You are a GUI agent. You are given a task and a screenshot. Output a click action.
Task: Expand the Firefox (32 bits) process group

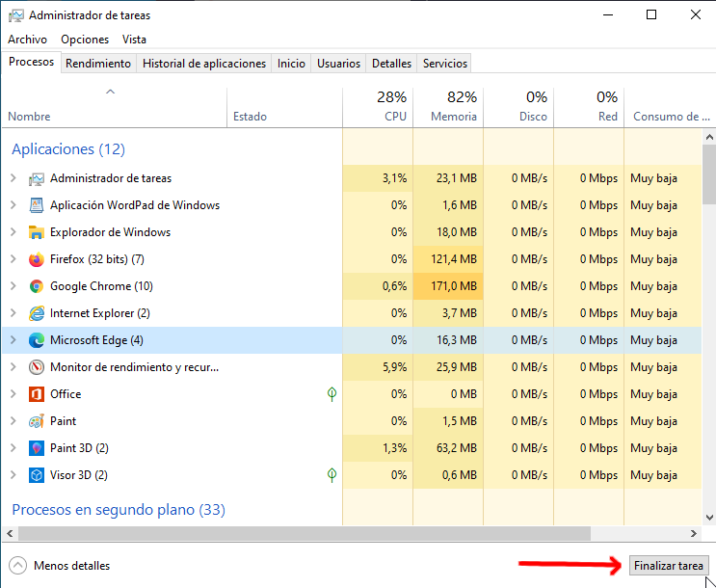(13, 259)
